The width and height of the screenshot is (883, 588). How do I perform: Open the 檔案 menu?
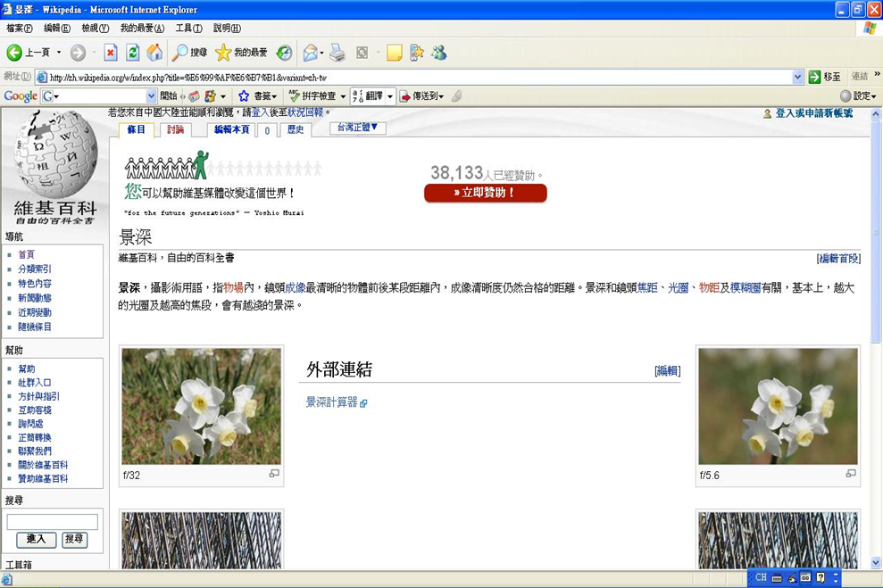pos(19,29)
